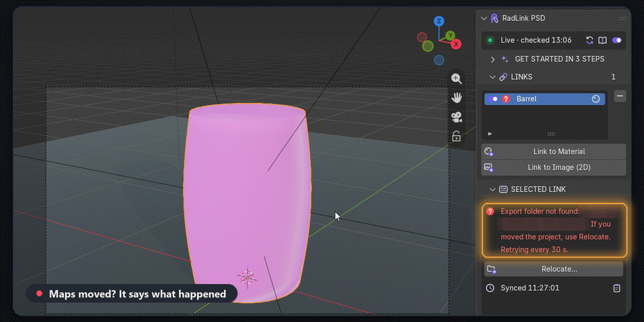Click the clock icon beside Synced time
Viewport: 644px width, 322px height.
click(490, 288)
